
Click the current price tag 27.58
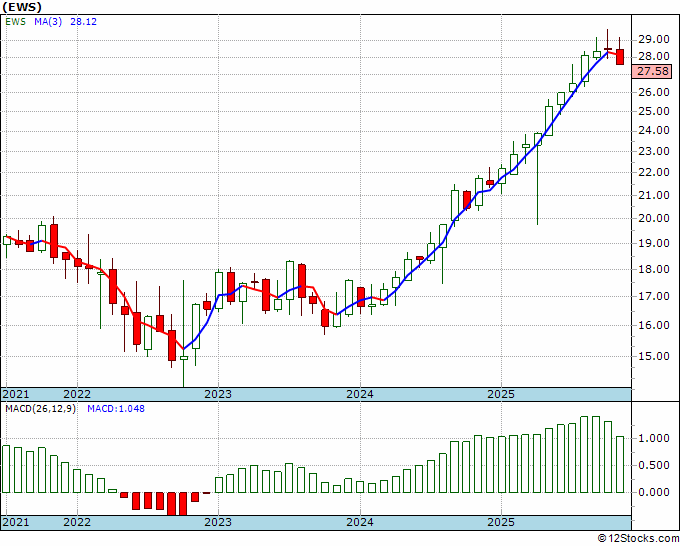click(x=653, y=71)
